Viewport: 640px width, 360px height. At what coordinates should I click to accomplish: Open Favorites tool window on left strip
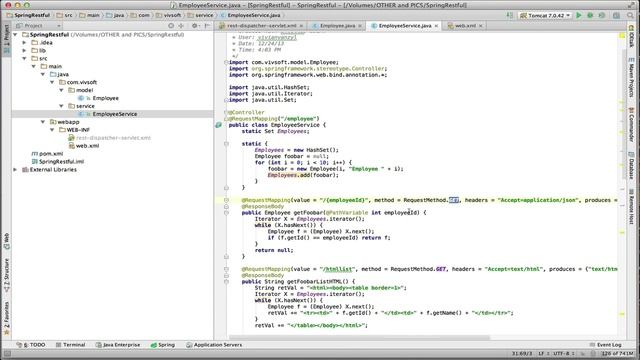(6, 319)
